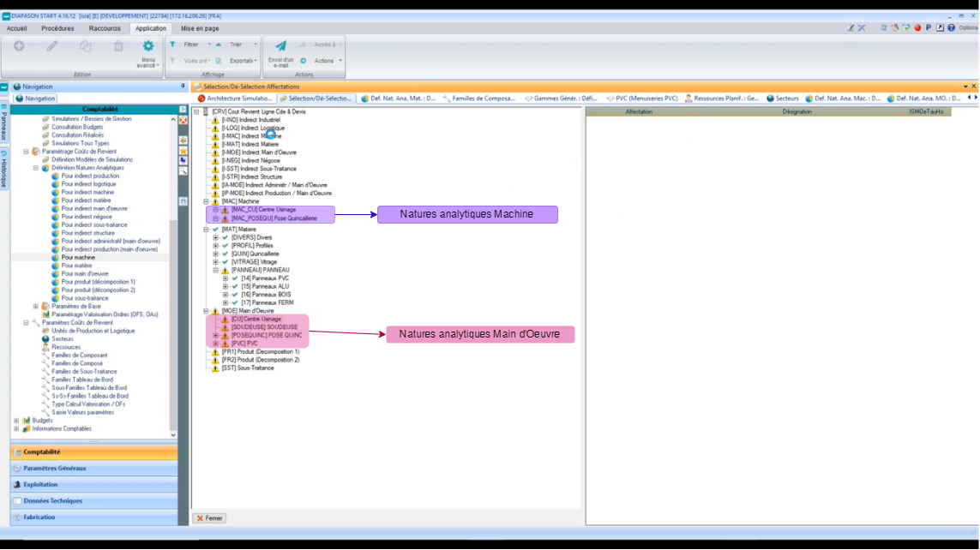Collapse the [MAT] Matiere tree node
980x550 pixels.
pos(207,229)
